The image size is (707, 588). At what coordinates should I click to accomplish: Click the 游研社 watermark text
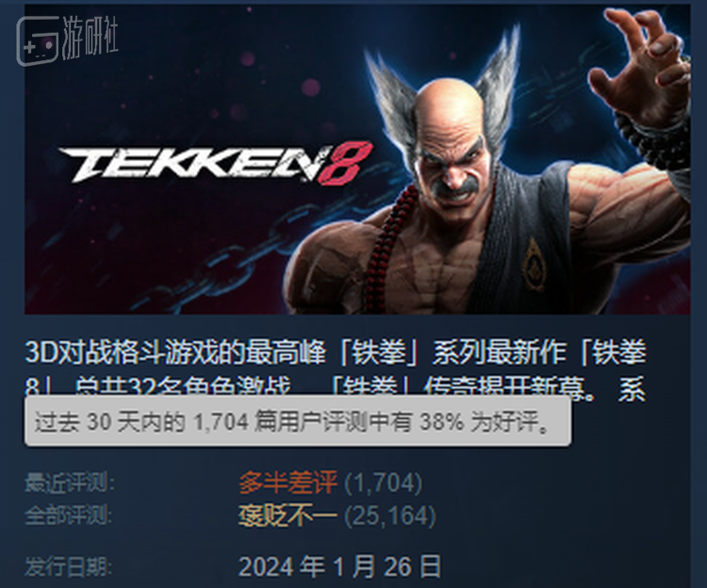pyautogui.click(x=90, y=38)
